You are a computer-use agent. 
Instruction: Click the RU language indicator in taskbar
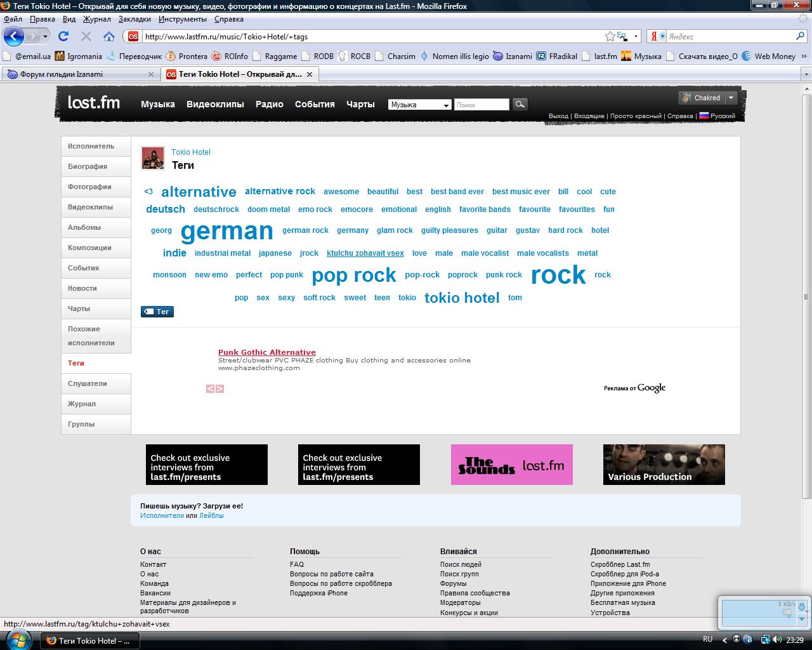coord(708,639)
